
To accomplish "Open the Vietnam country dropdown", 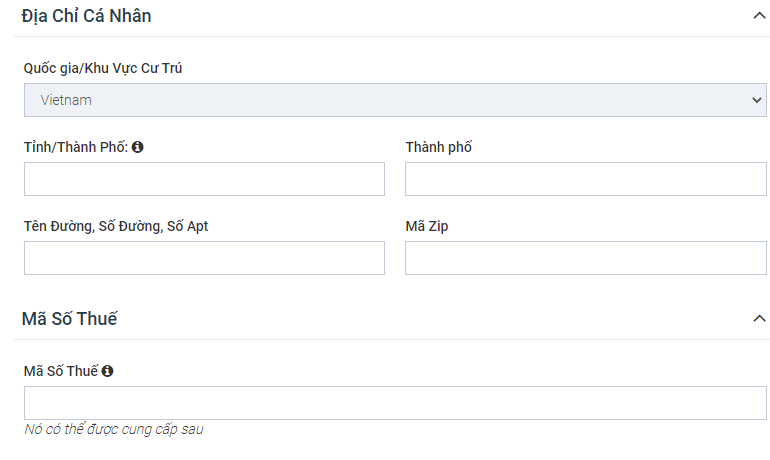I will 394,100.
